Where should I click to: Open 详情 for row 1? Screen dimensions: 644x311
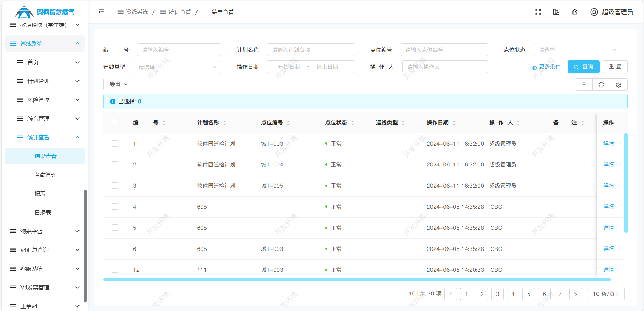pos(609,144)
